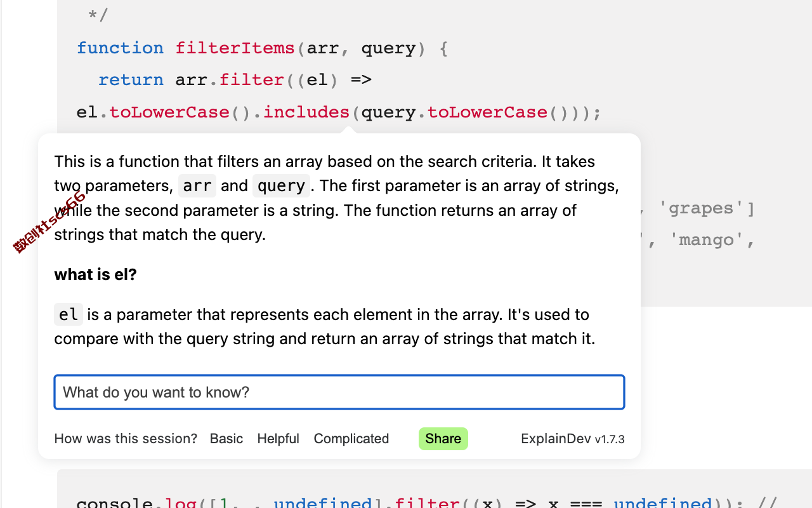
Task: Click "console" in the lower code block
Action: (115, 502)
